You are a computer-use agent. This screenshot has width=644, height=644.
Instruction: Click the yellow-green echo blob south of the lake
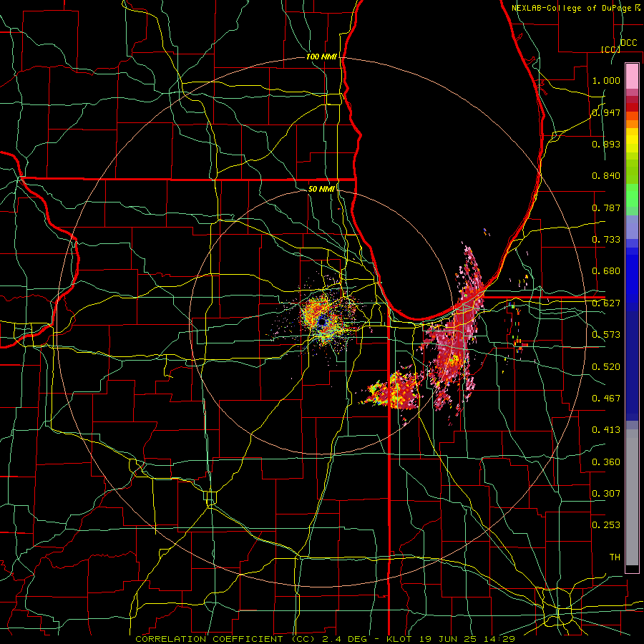tap(390, 391)
